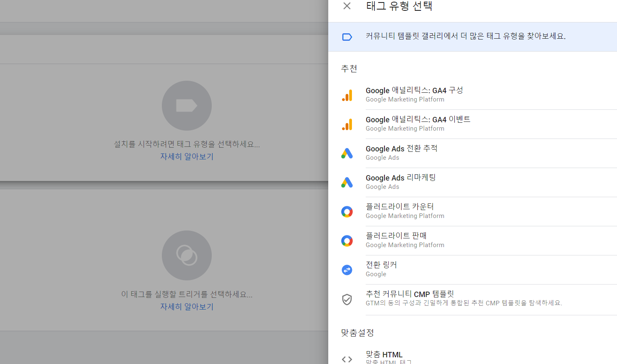Click the community template gallery tag icon
This screenshot has width=617, height=364.
pos(347,37)
